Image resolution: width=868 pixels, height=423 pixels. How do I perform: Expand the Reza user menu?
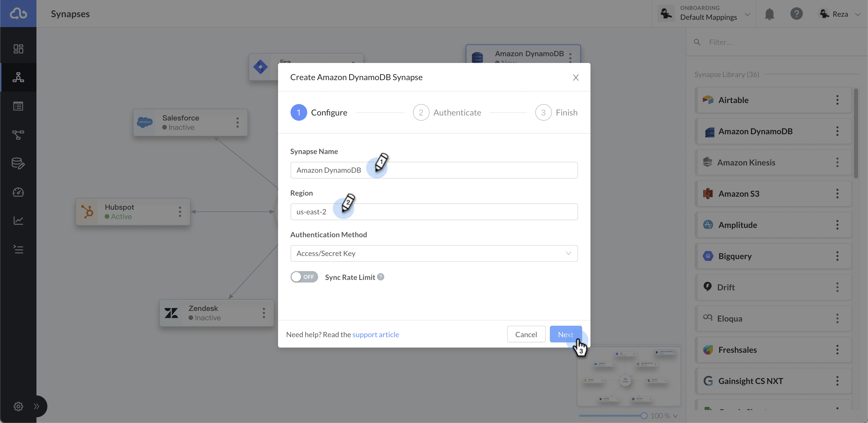coord(840,14)
